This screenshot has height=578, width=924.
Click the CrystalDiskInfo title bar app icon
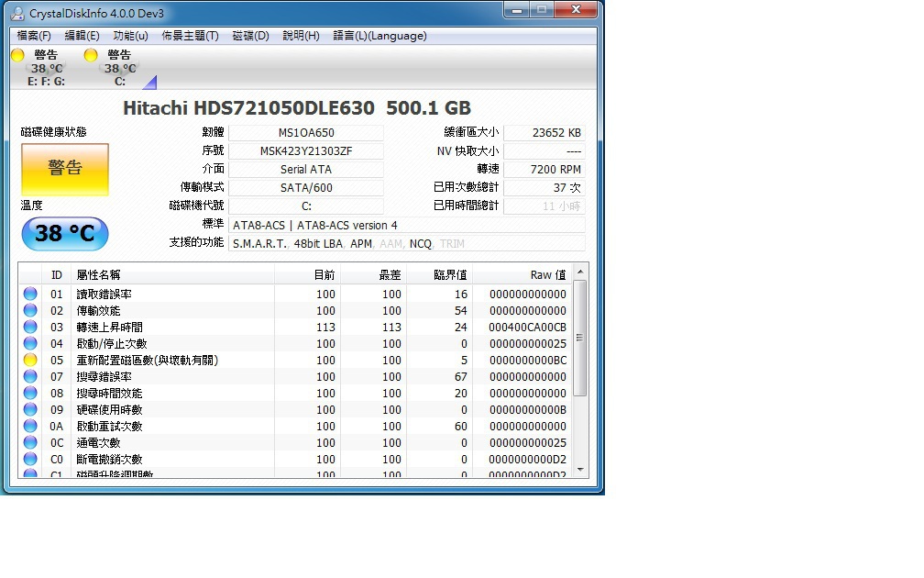click(x=17, y=13)
